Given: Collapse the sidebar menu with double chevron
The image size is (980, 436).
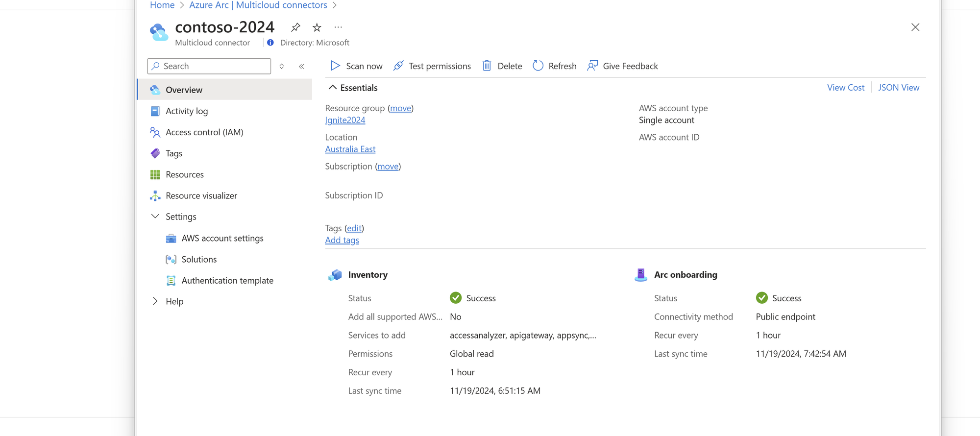Looking at the screenshot, I should click(301, 66).
